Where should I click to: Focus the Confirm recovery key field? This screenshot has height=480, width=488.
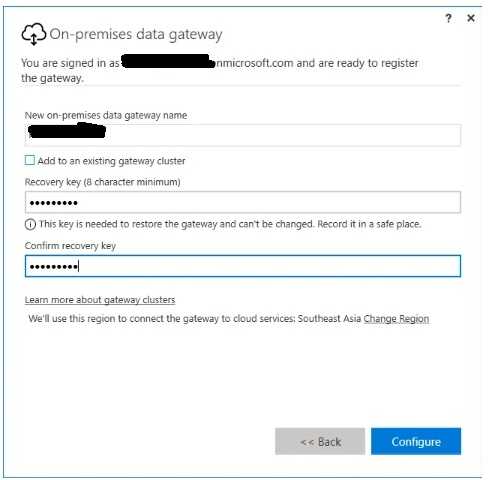pyautogui.click(x=243, y=266)
